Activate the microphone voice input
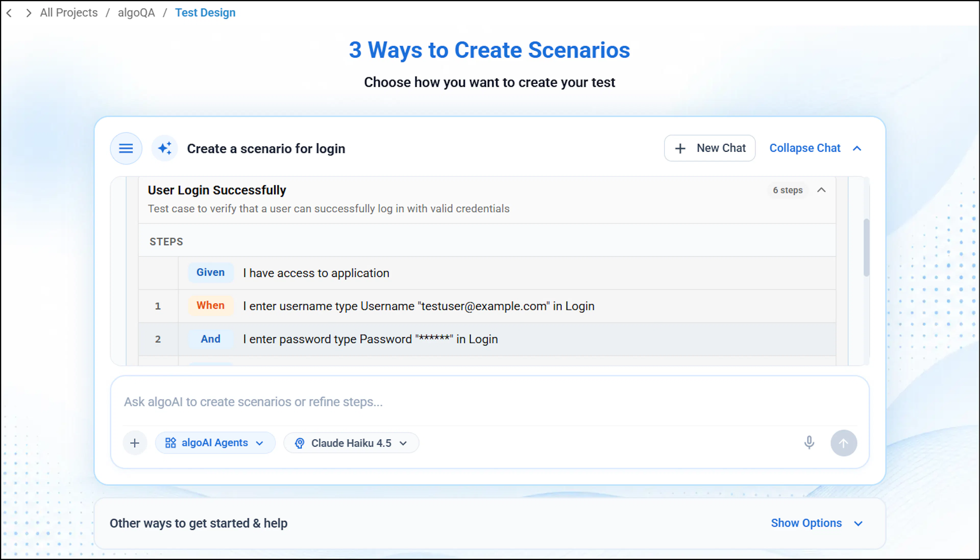The image size is (980, 560). [x=809, y=443]
